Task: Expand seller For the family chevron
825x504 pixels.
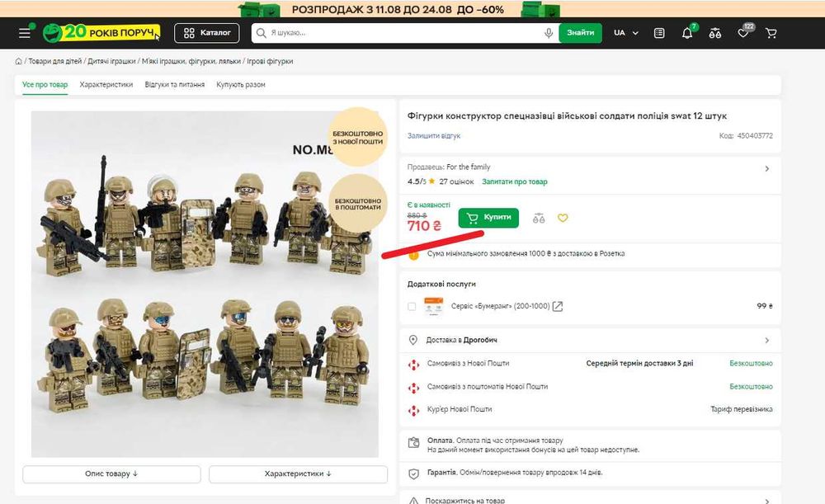Action: pos(767,169)
